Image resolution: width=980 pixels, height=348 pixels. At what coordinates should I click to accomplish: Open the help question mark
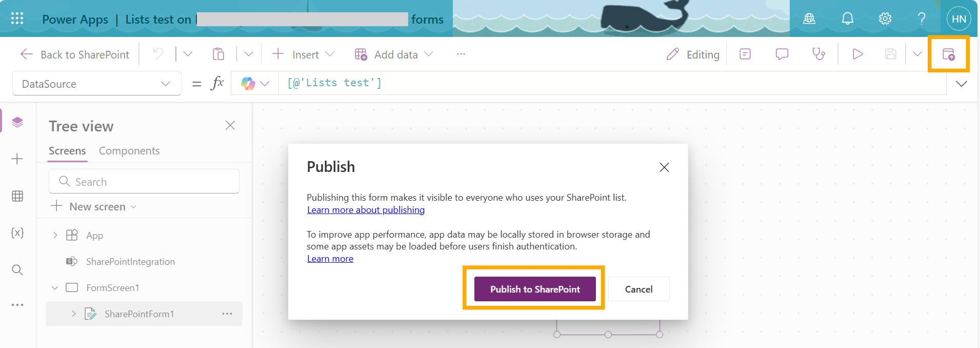(x=922, y=19)
